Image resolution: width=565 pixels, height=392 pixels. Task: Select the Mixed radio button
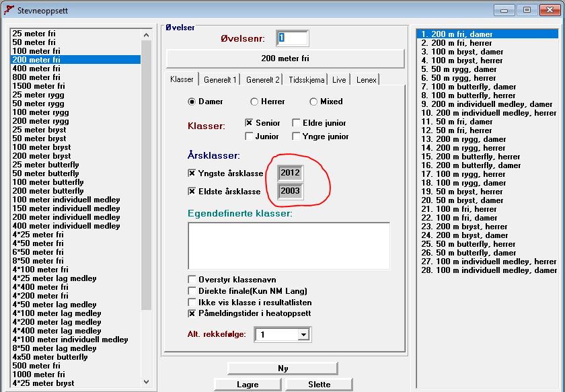pos(313,102)
